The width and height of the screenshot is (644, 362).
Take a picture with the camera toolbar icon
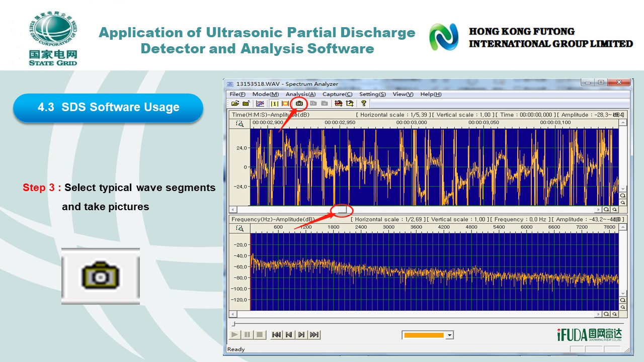pos(299,104)
